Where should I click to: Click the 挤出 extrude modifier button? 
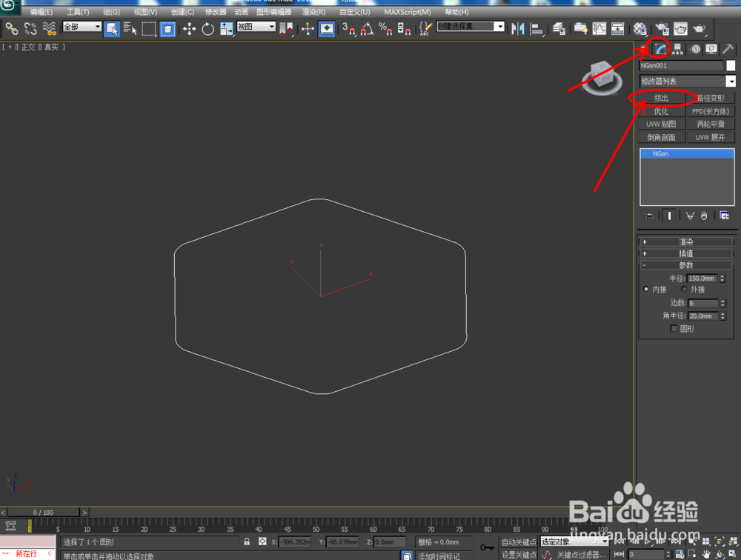point(661,98)
